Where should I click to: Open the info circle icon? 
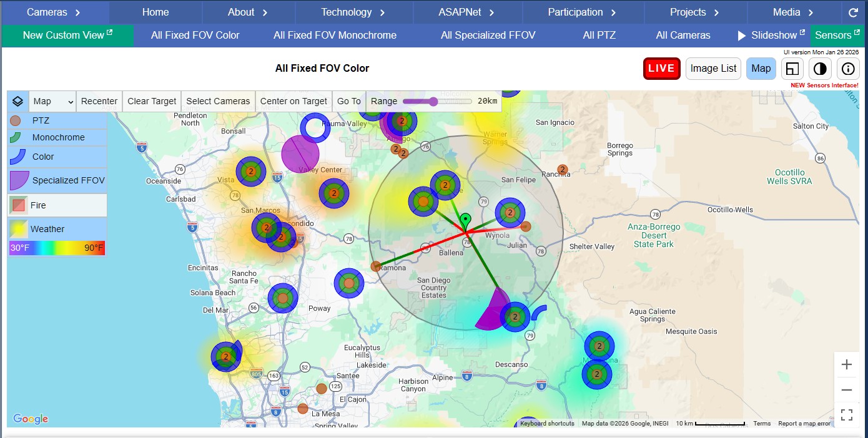[x=847, y=69]
